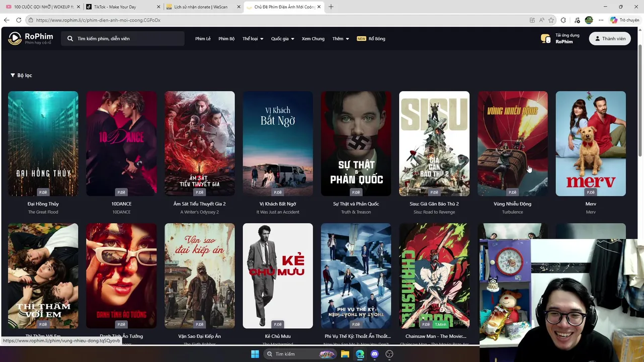Go to Phim Bộ
Viewport: 644px width, 362px height.
226,39
